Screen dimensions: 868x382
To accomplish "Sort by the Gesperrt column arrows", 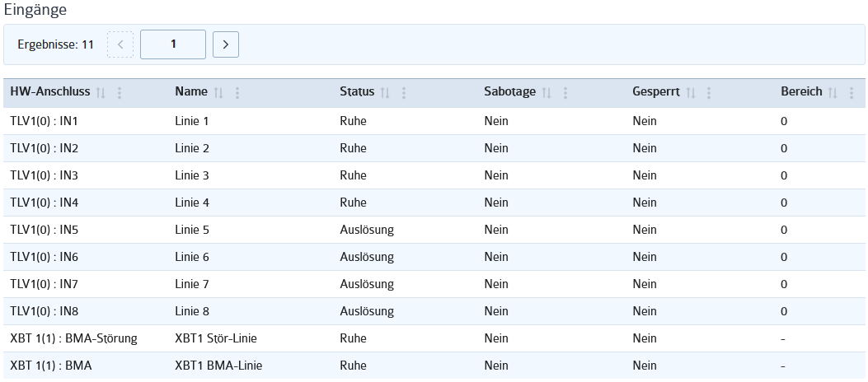I will [690, 93].
